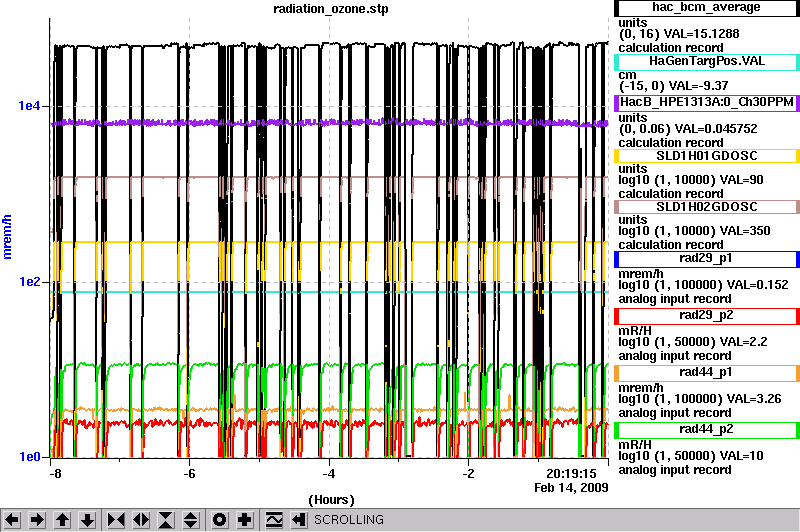Click the 1e2 y-axis tick label

[x=29, y=282]
